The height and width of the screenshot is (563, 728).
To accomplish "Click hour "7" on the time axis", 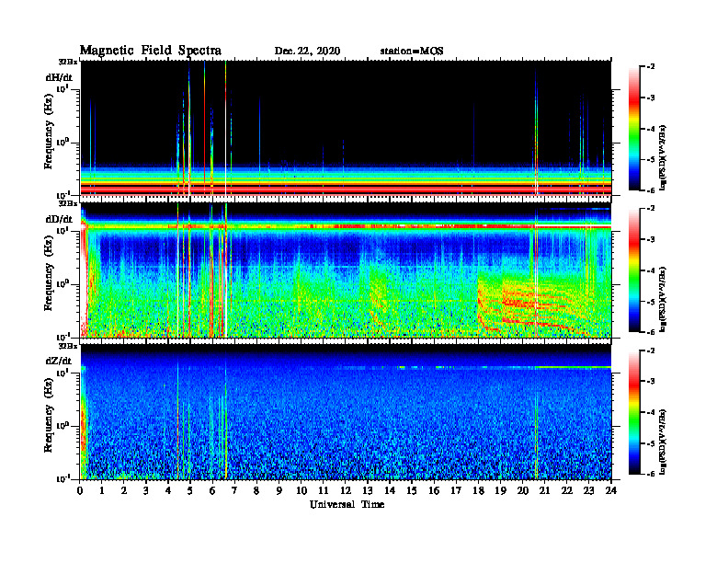I will pyautogui.click(x=234, y=491).
